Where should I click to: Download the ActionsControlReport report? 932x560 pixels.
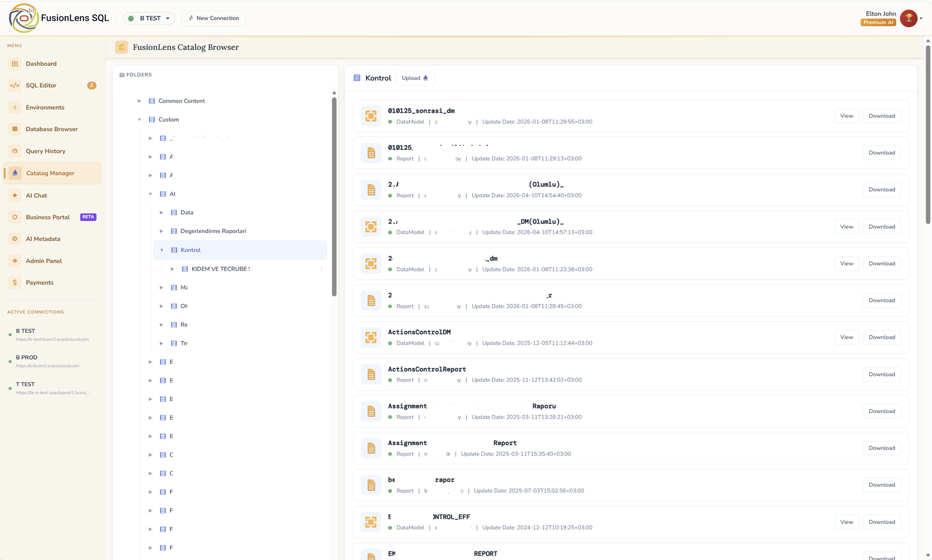pyautogui.click(x=881, y=374)
